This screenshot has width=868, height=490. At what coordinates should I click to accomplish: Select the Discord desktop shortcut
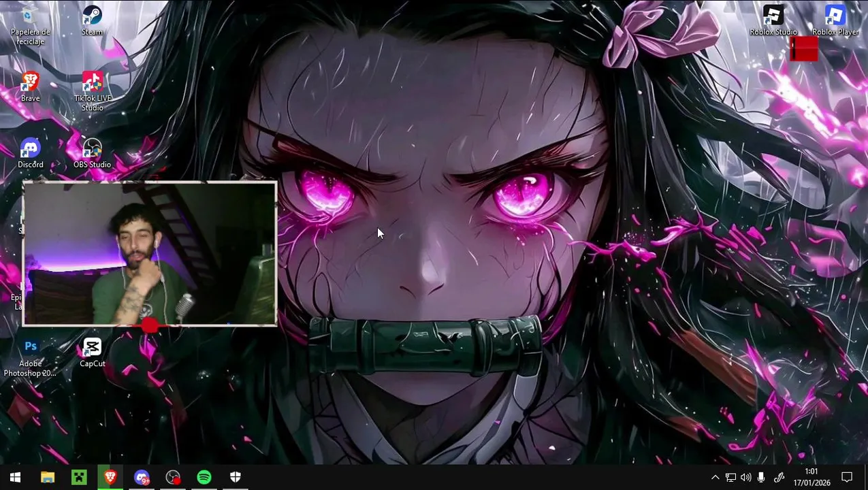pos(30,153)
